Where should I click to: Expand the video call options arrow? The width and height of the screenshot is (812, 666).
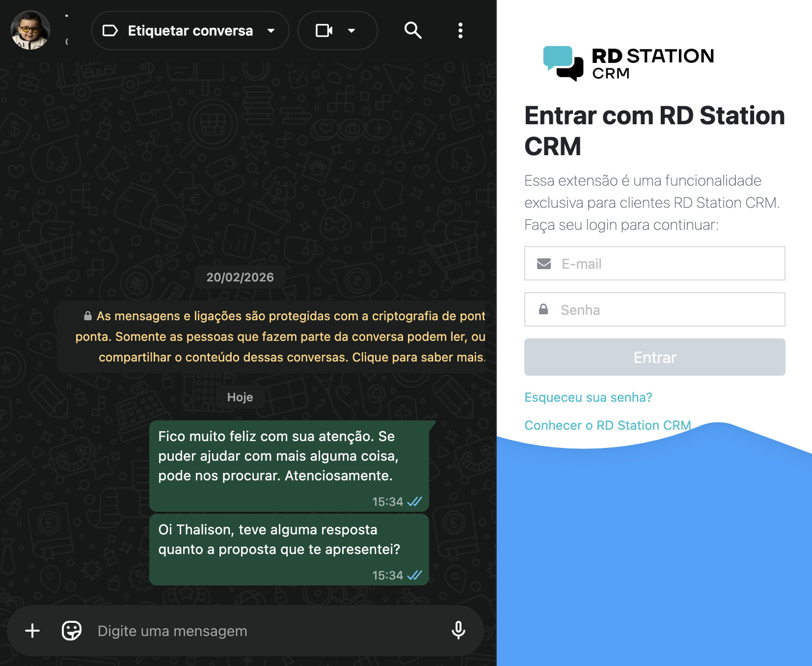[x=352, y=30]
